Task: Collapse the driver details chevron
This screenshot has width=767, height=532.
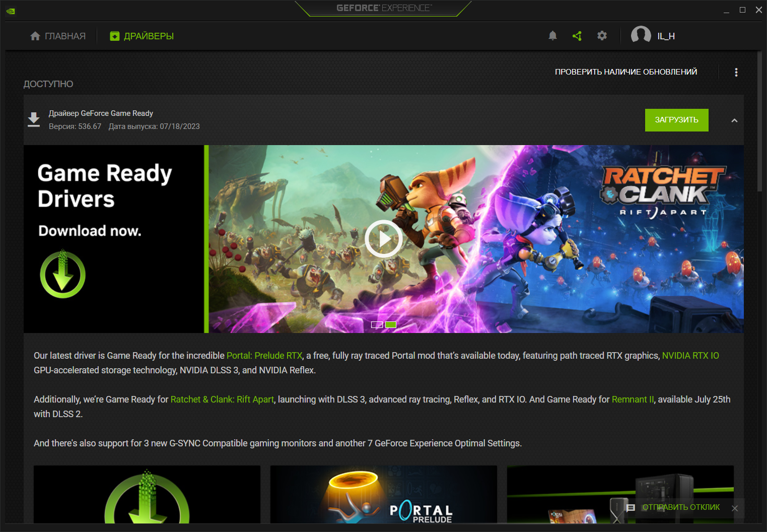Action: (x=734, y=120)
